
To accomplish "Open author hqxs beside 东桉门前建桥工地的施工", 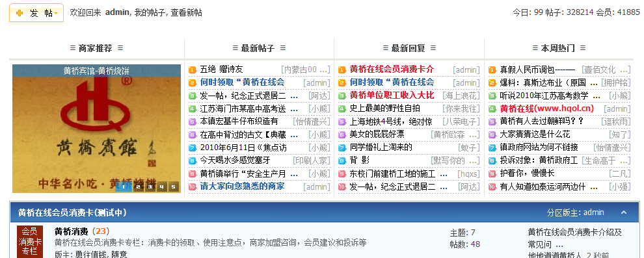I will (x=468, y=174).
